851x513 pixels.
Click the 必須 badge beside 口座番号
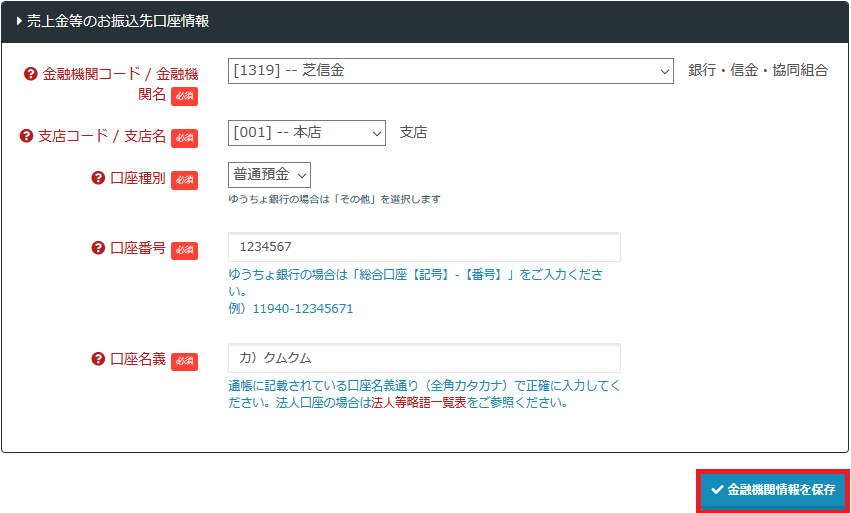(x=184, y=249)
